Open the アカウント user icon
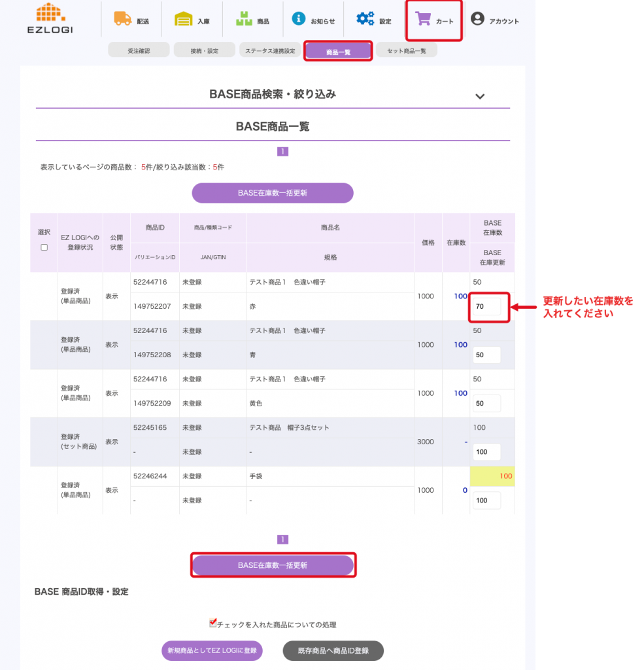This screenshot has height=670, width=644. pyautogui.click(x=478, y=19)
